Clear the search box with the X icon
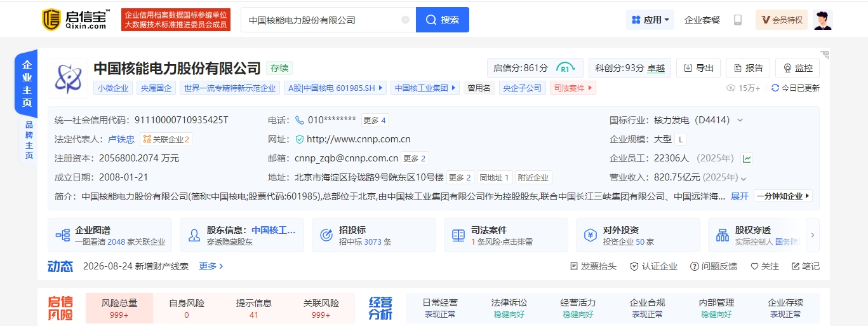This screenshot has width=868, height=326. pos(405,20)
